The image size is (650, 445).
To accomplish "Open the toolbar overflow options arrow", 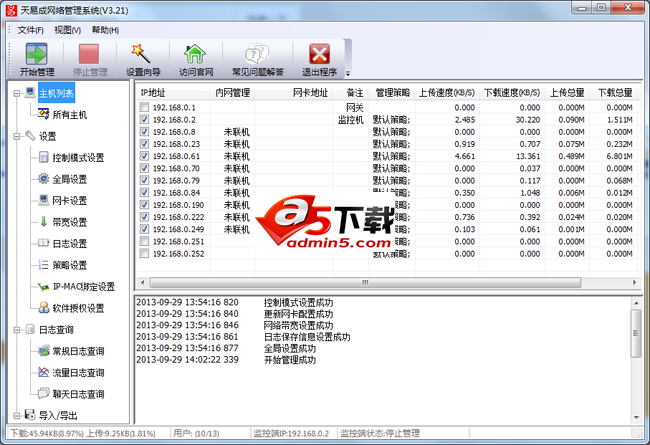I will click(x=348, y=73).
